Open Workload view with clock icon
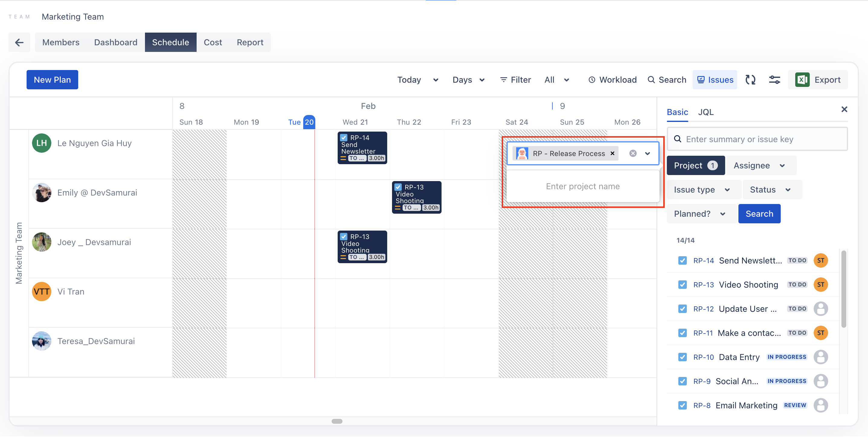868x437 pixels. coord(612,80)
